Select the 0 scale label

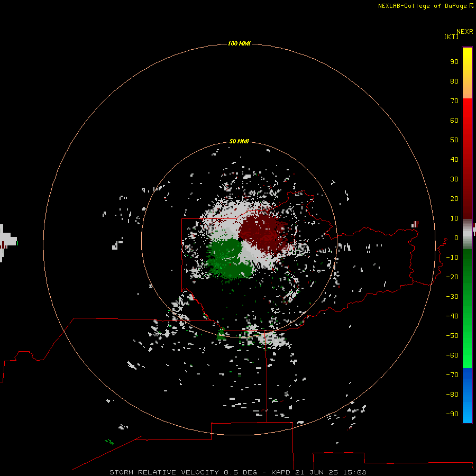click(x=456, y=238)
